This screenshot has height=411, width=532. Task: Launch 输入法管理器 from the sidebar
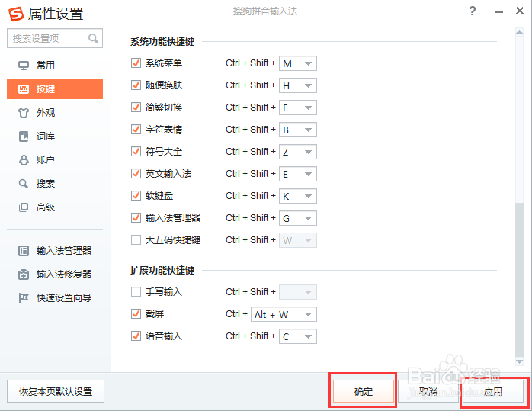(55, 251)
